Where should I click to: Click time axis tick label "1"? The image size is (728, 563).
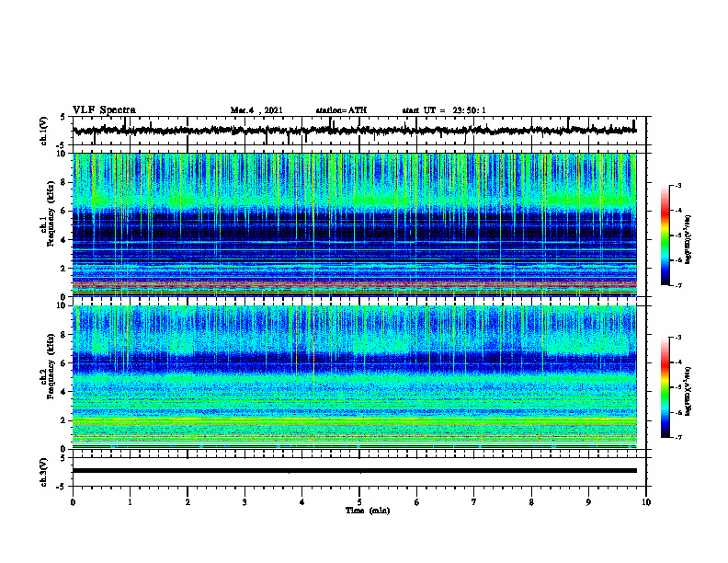(x=130, y=502)
